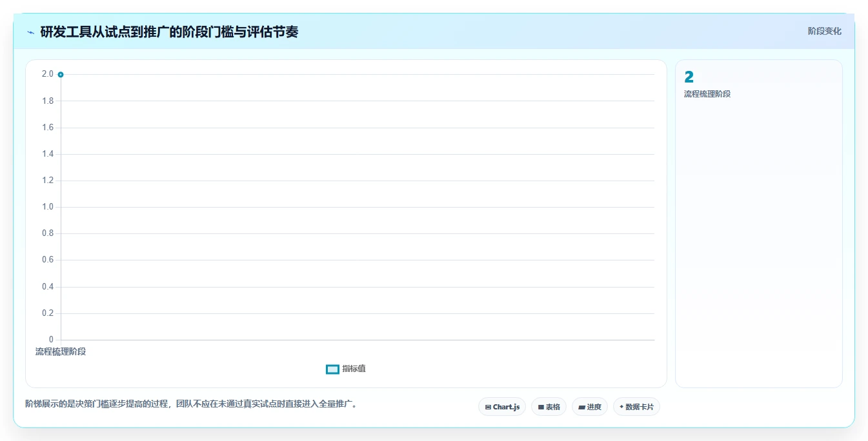The width and height of the screenshot is (868, 441).
Task: Click the 进度 tag chip
Action: click(x=590, y=407)
